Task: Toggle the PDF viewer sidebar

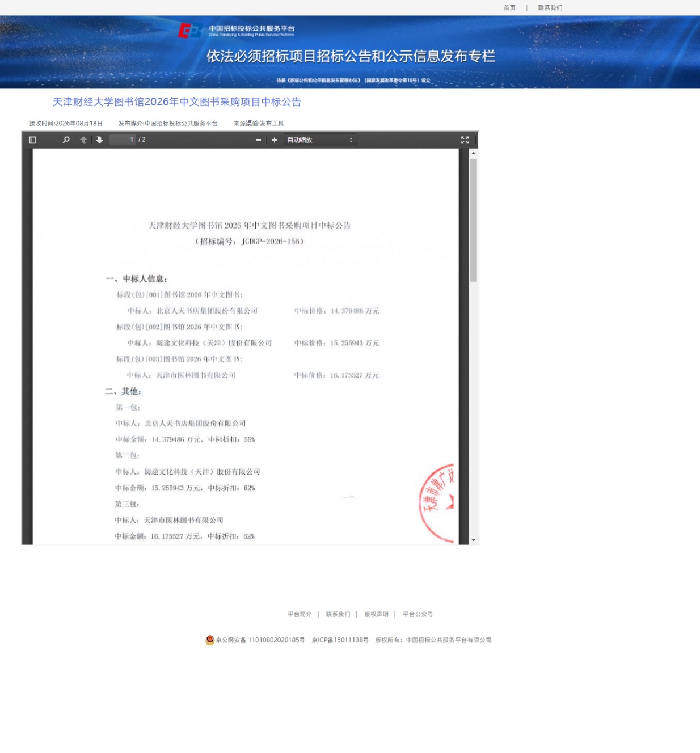Action: point(33,140)
